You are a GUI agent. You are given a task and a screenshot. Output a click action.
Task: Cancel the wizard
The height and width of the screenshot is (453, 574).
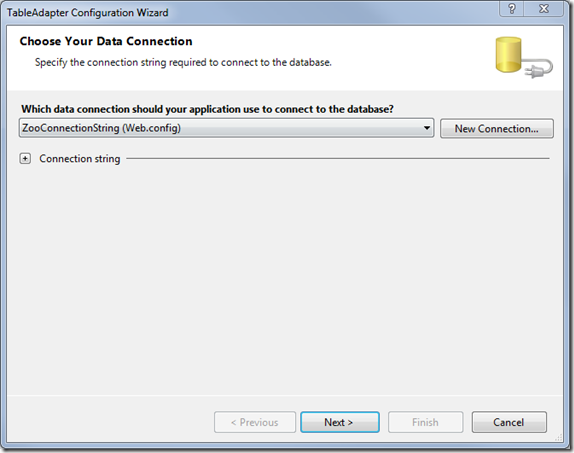point(509,422)
